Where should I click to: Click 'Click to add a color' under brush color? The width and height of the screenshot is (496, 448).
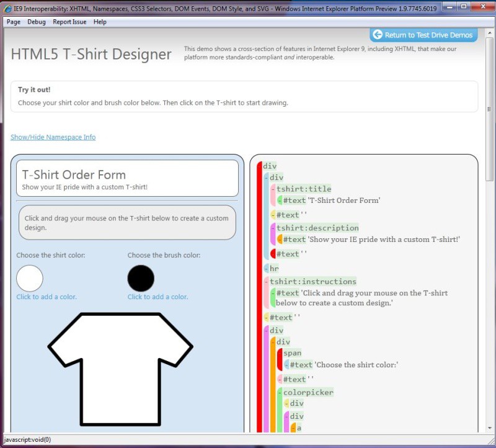(157, 297)
